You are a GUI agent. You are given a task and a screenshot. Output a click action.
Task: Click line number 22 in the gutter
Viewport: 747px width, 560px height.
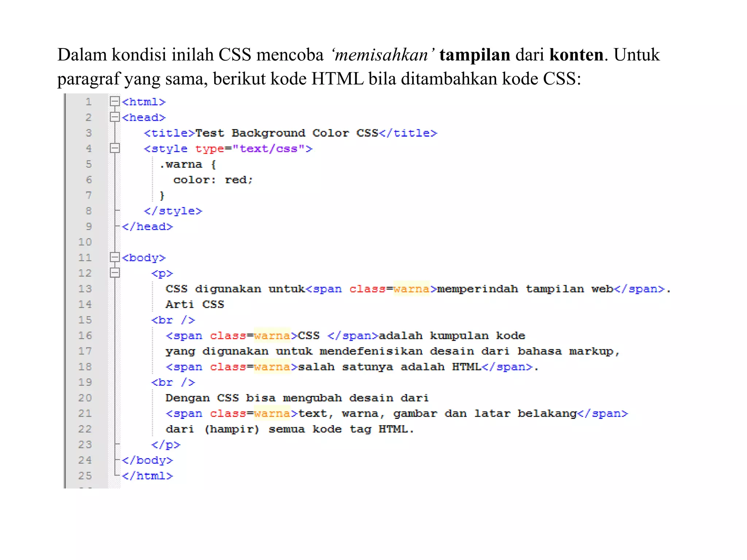[x=85, y=429]
